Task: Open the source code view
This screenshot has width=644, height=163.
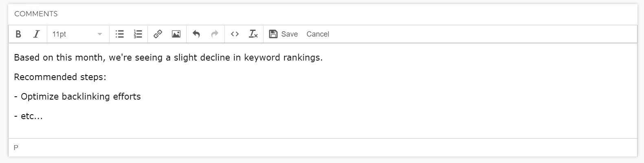Action: click(x=235, y=34)
